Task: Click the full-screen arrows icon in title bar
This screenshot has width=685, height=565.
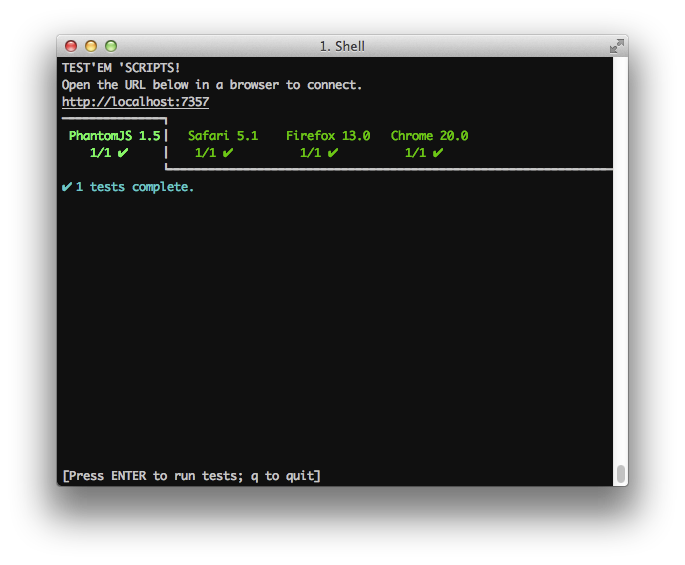Action: (617, 46)
